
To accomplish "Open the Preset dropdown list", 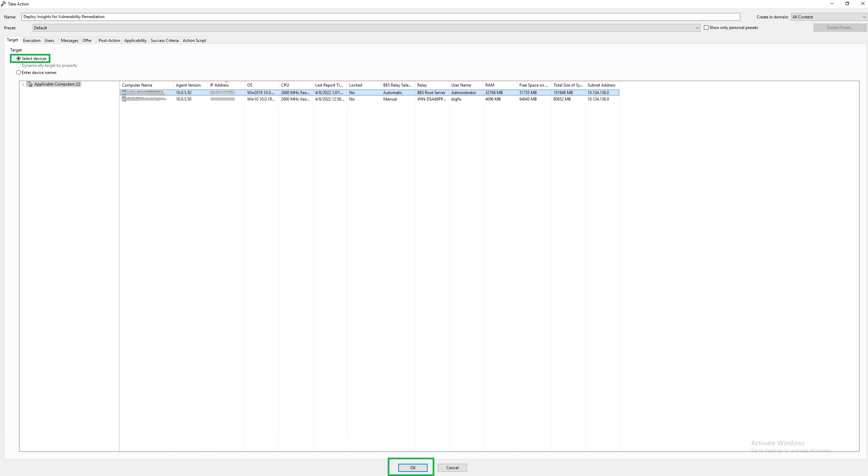I will click(x=697, y=28).
